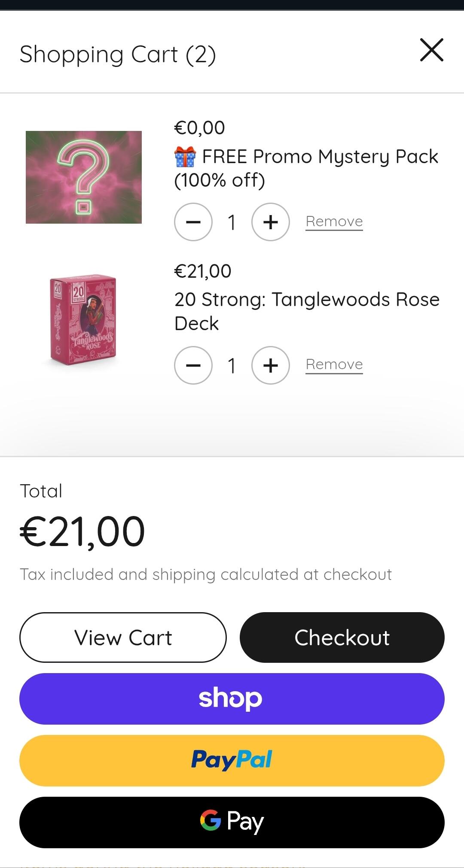Open the mystery pack question mark thumbnail

pyautogui.click(x=84, y=177)
